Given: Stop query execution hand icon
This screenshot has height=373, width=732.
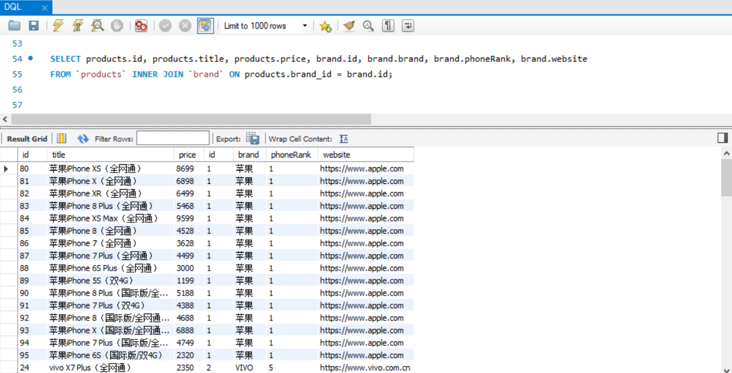Looking at the screenshot, I should [117, 26].
